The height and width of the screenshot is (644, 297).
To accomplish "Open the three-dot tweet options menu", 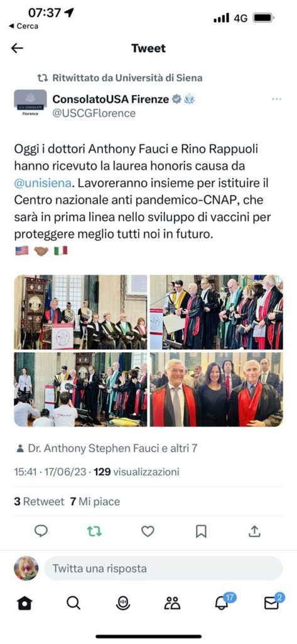I will tap(276, 99).
